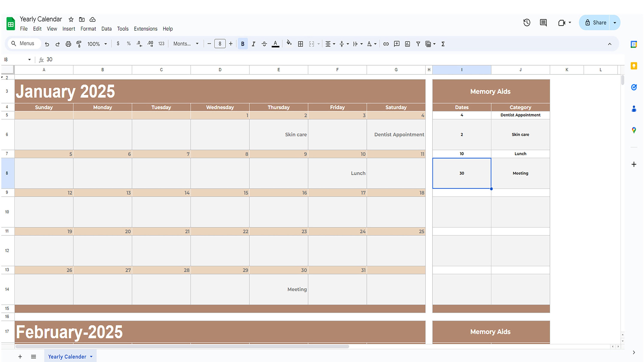Open version history from the top bar
Image resolution: width=644 pixels, height=362 pixels.
coord(527,23)
